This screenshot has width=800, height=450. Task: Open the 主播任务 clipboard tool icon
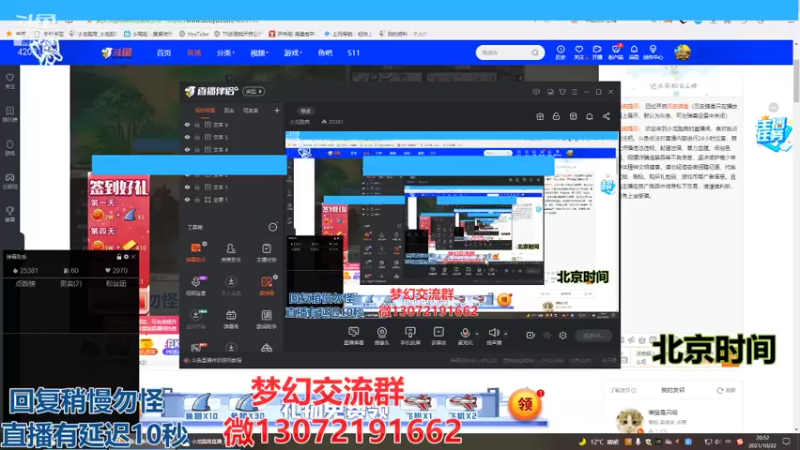pos(266,252)
